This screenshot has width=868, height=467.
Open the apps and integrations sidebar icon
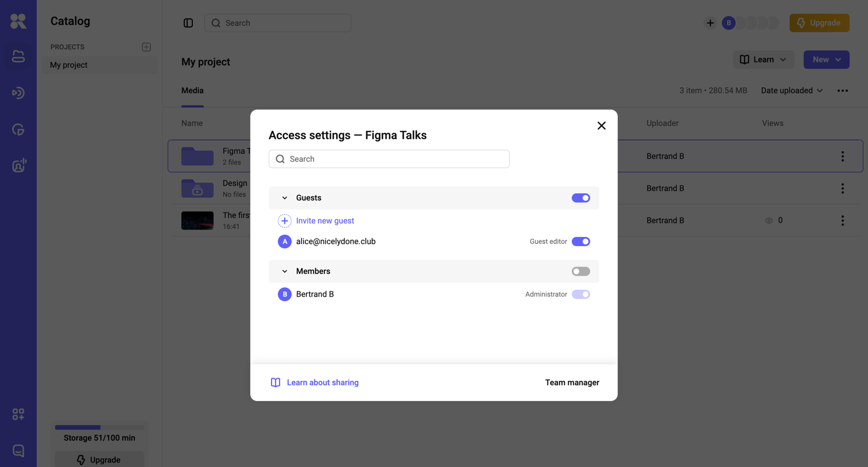(18, 414)
